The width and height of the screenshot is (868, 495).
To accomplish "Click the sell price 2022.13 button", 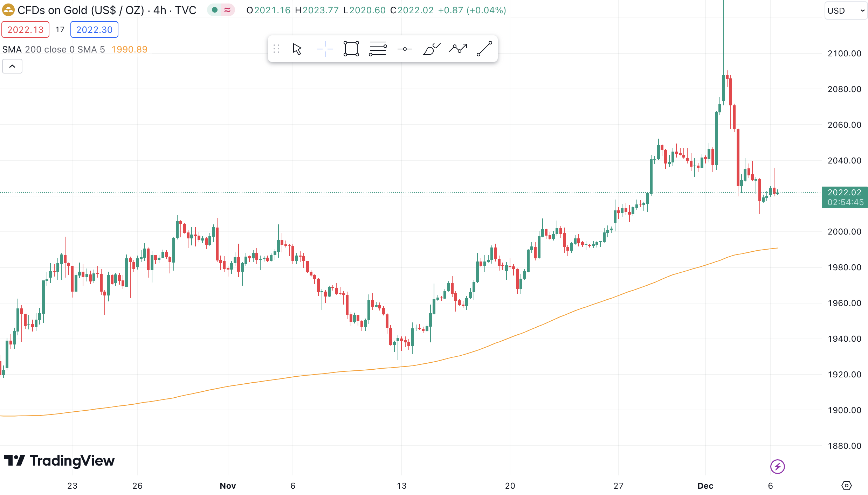I will pyautogui.click(x=26, y=30).
